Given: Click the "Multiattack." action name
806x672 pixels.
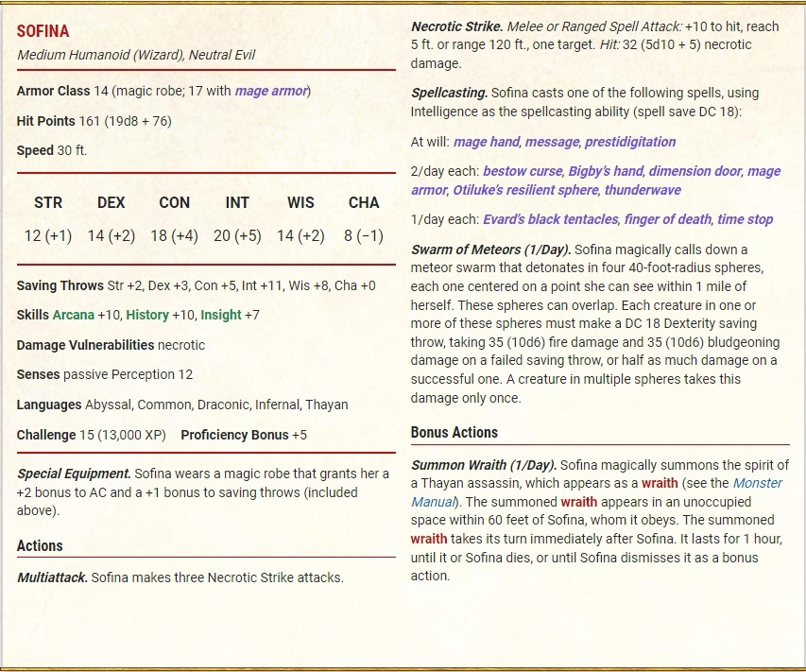Looking at the screenshot, I should [52, 577].
